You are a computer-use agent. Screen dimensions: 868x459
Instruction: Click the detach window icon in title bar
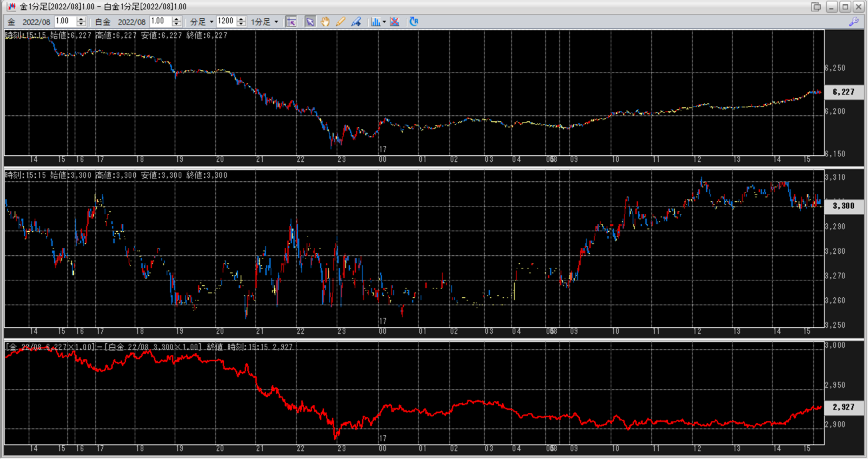coord(816,7)
